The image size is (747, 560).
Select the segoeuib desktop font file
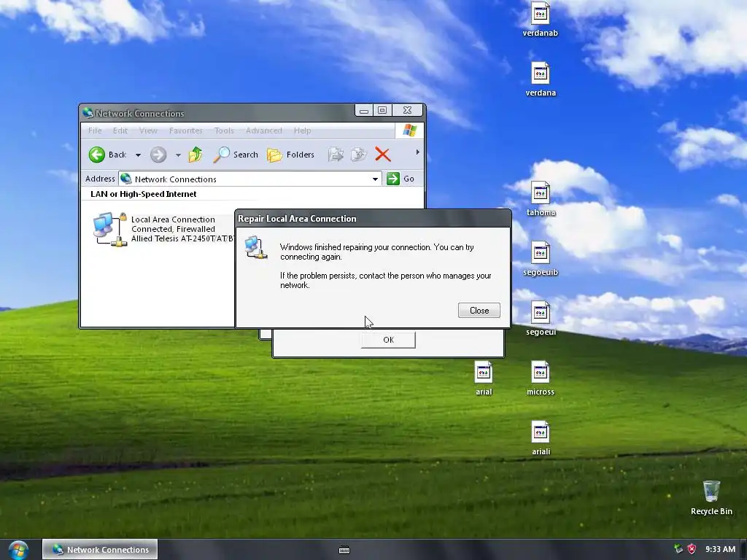pyautogui.click(x=541, y=259)
